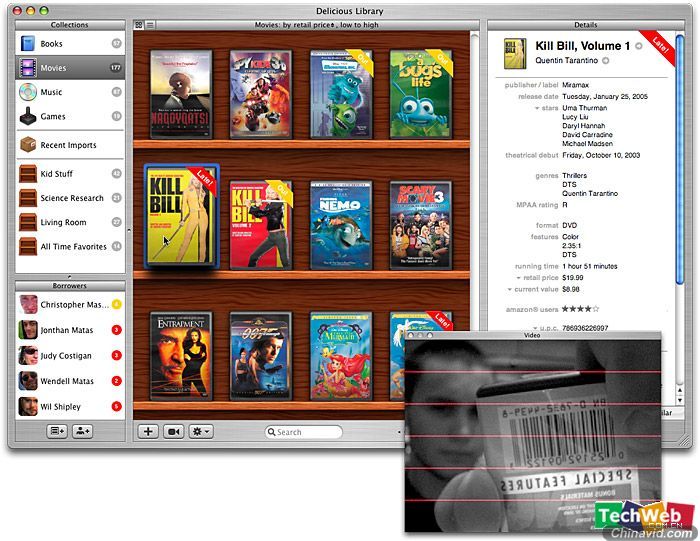
Task: Select borrower Jonthan Matas
Action: click(x=70, y=330)
